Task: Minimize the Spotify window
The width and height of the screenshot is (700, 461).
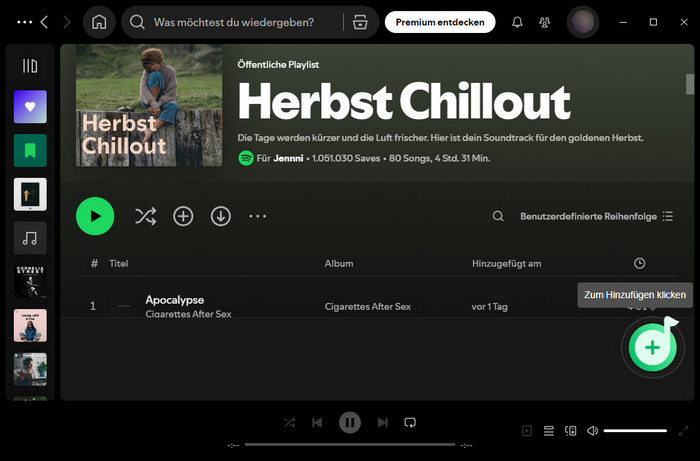Action: pyautogui.click(x=623, y=22)
